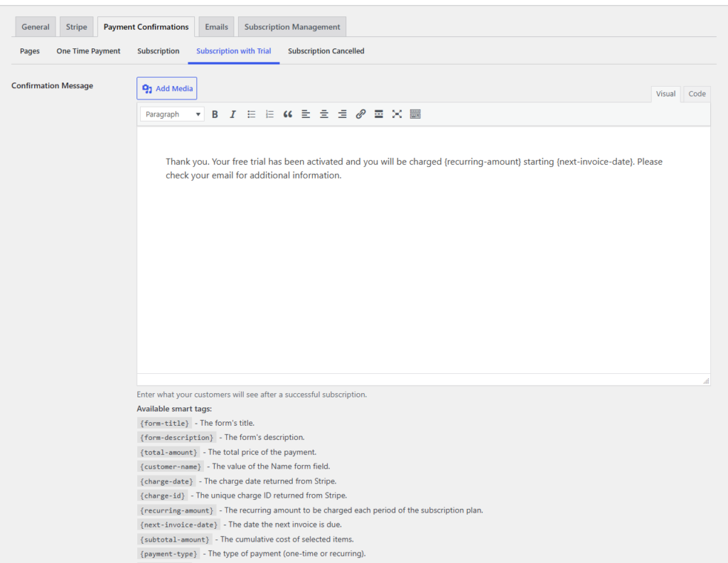The height and width of the screenshot is (563, 728).
Task: Click the Available smart tags heading
Action: pos(174,409)
